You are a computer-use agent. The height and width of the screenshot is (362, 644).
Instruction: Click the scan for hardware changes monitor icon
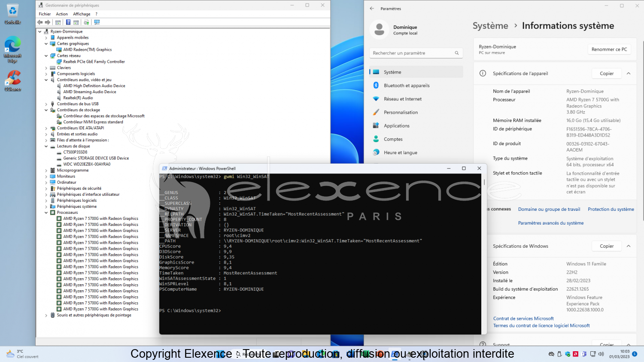click(x=97, y=22)
